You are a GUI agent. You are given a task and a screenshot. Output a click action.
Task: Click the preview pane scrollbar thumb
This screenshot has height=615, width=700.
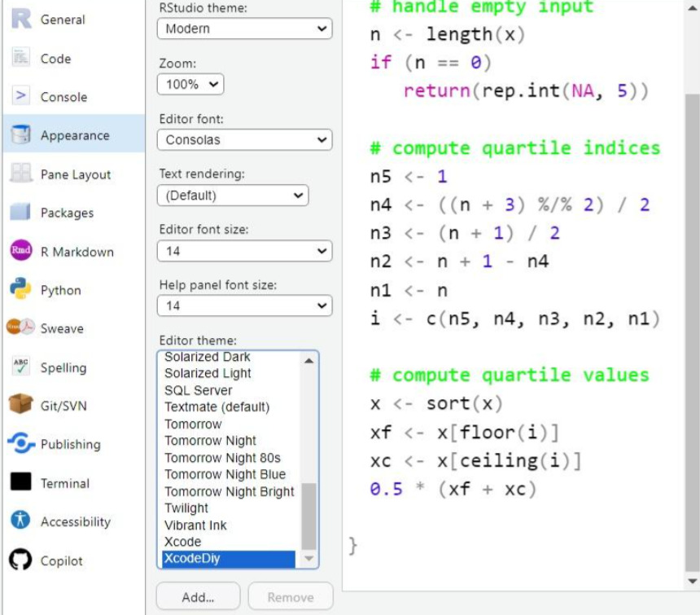(693, 332)
